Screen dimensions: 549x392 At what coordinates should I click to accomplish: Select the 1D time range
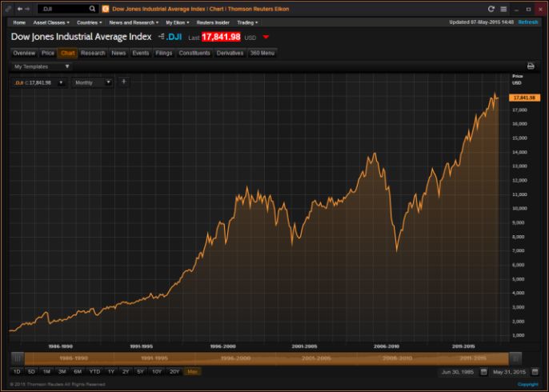pyautogui.click(x=17, y=372)
